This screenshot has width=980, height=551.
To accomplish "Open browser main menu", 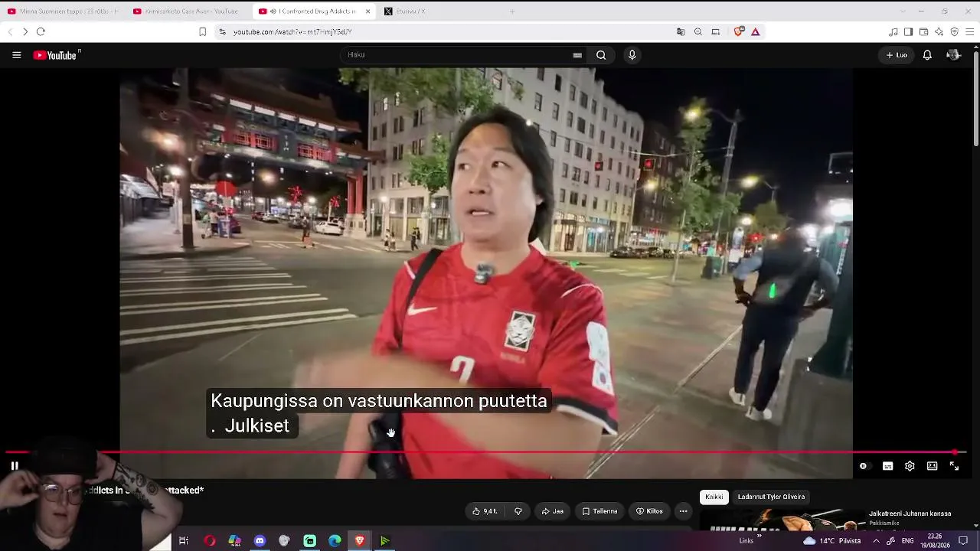I will [969, 31].
